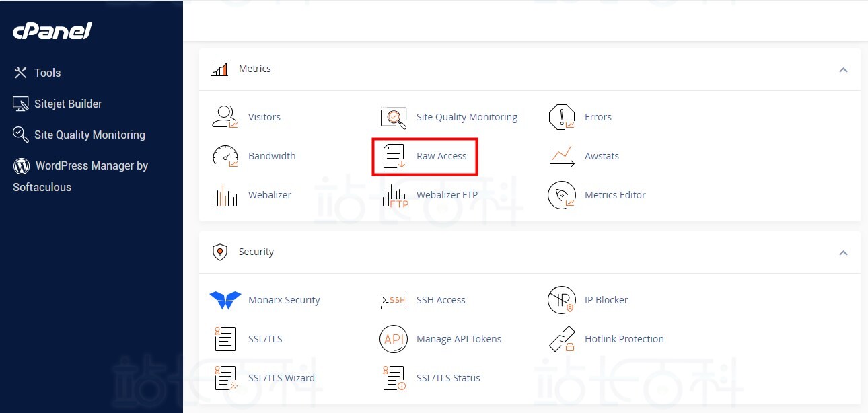Click the Metrics Editor link
Screen dimensions: 868x413
coord(614,195)
